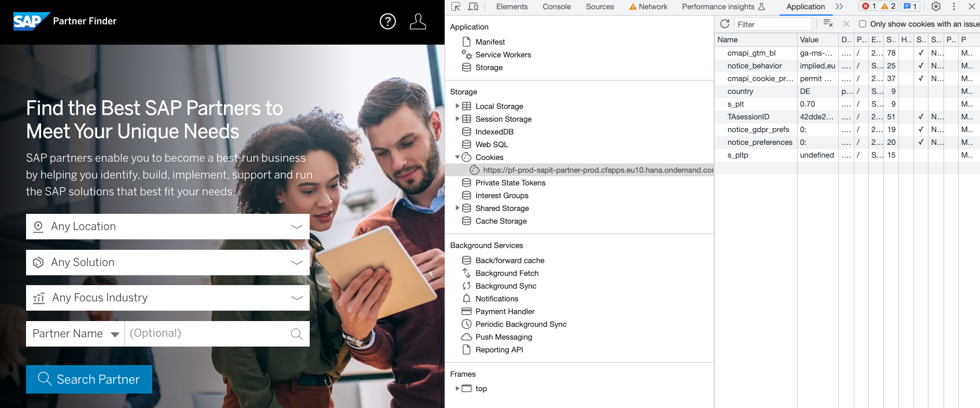980x408 pixels.
Task: Click the SAP logo
Action: [31, 21]
